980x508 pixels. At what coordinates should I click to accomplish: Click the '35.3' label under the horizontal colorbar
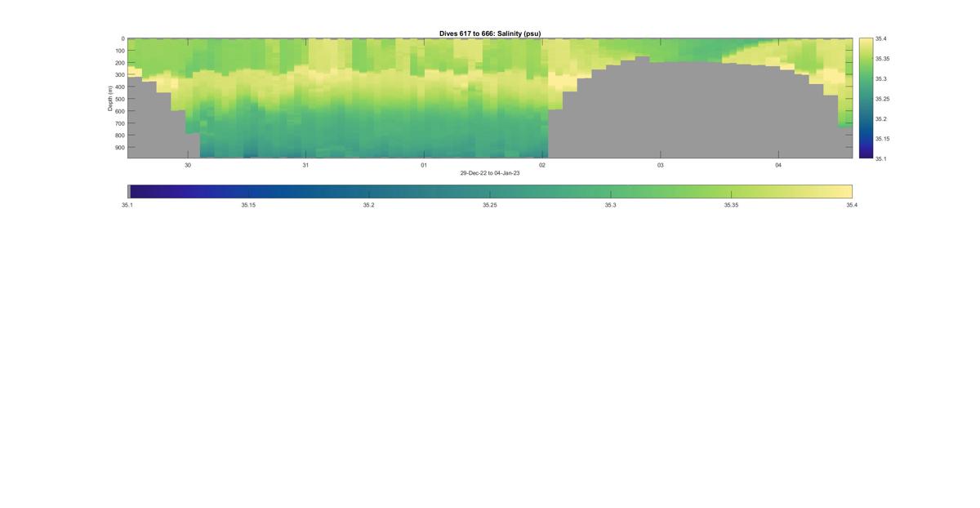611,205
